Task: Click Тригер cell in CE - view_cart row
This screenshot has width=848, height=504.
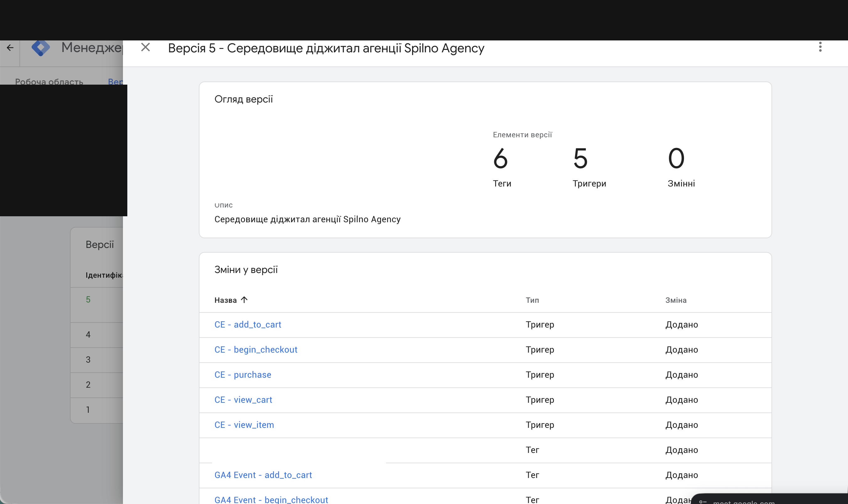Action: [540, 400]
